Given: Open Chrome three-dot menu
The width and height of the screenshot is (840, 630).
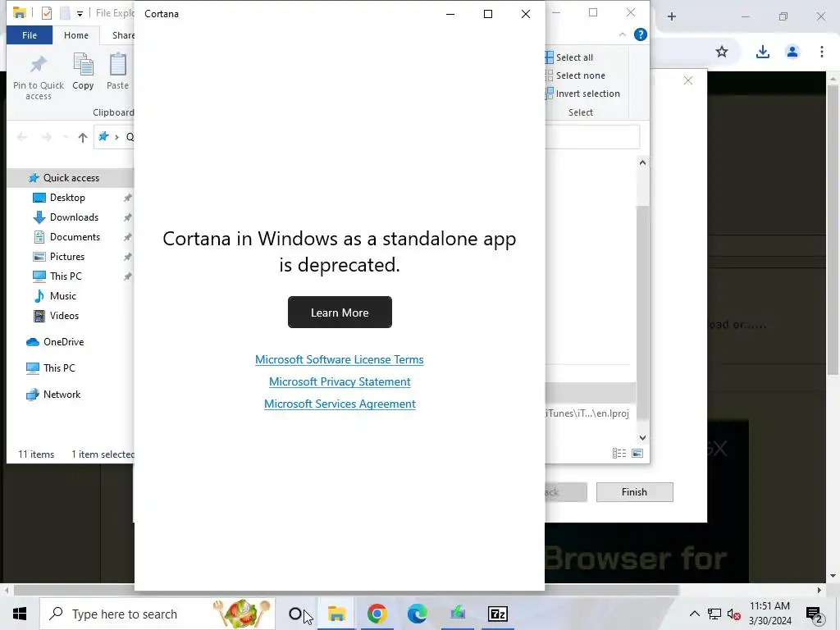Looking at the screenshot, I should pyautogui.click(x=822, y=52).
